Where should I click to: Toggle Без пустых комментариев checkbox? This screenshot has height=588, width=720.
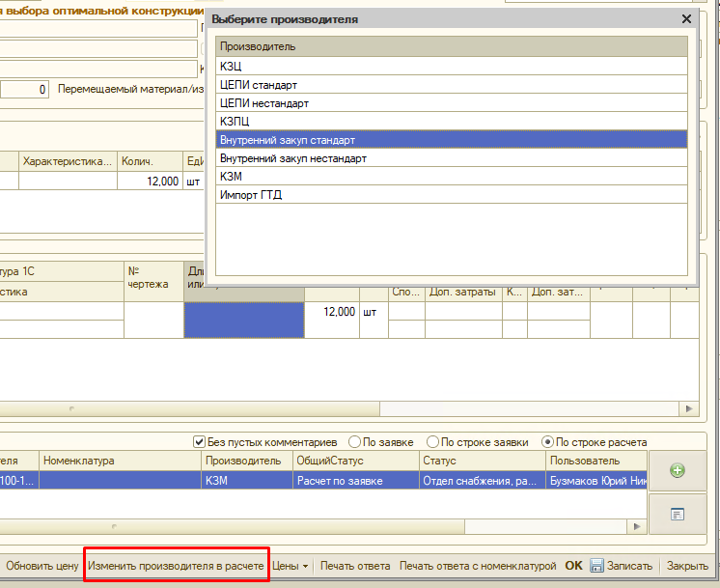[199, 442]
